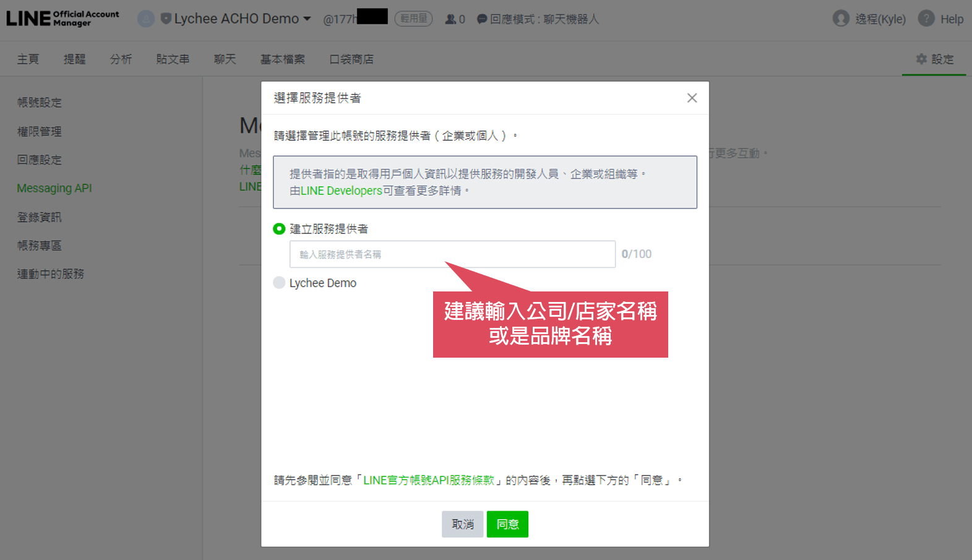This screenshot has height=560, width=972.
Task: Click the account avatar icon beside Lychee ACHO Demo
Action: click(x=146, y=19)
